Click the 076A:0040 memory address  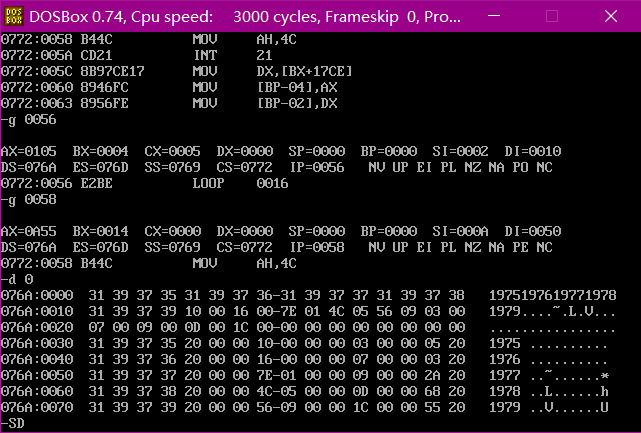[x=36, y=359]
